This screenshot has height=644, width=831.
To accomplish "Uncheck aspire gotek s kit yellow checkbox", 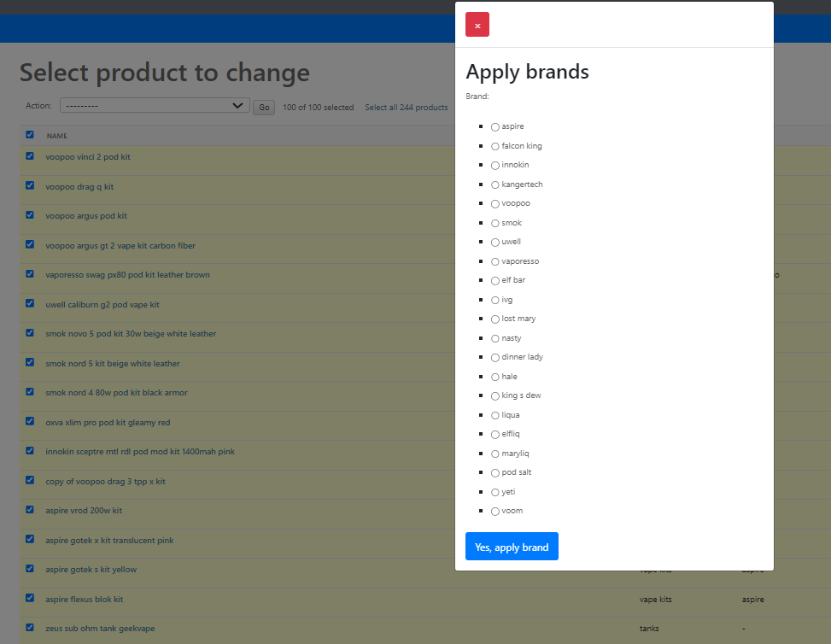I will 30,568.
